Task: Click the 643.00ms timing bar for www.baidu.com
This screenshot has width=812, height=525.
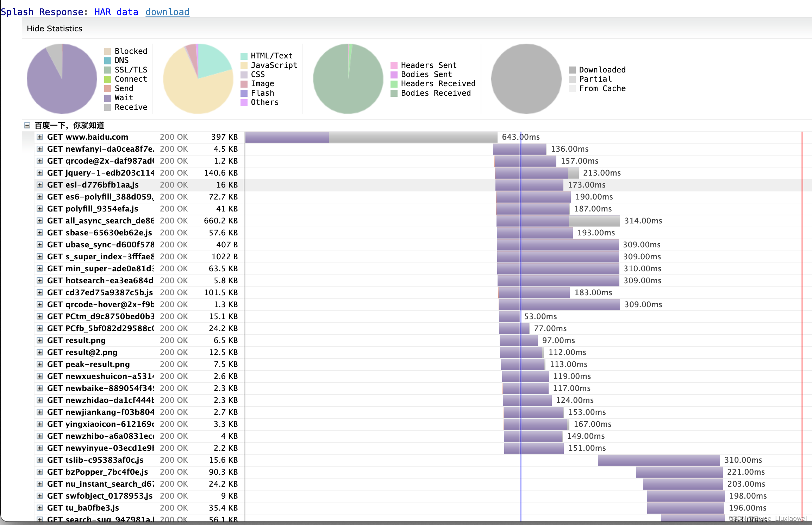Action: click(x=371, y=137)
